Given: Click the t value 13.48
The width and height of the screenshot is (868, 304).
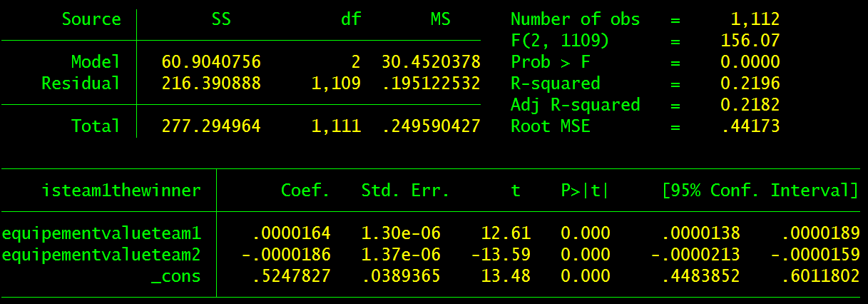Looking at the screenshot, I should coord(505,275).
